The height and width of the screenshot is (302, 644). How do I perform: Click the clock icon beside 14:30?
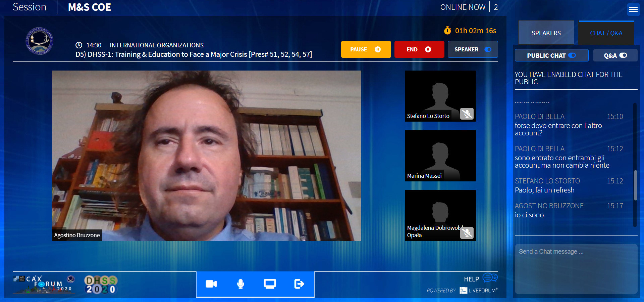coord(79,45)
